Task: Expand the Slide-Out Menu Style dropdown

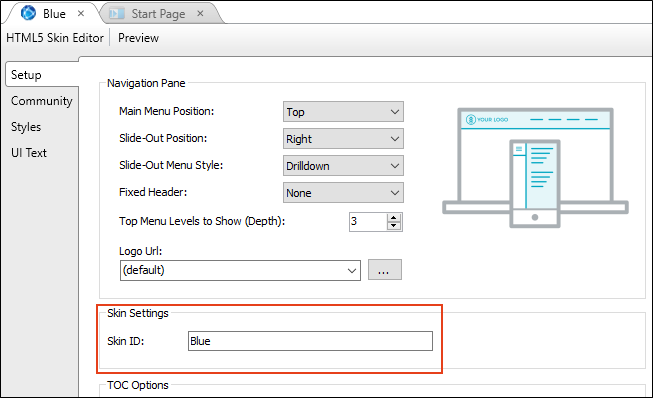Action: pyautogui.click(x=343, y=166)
